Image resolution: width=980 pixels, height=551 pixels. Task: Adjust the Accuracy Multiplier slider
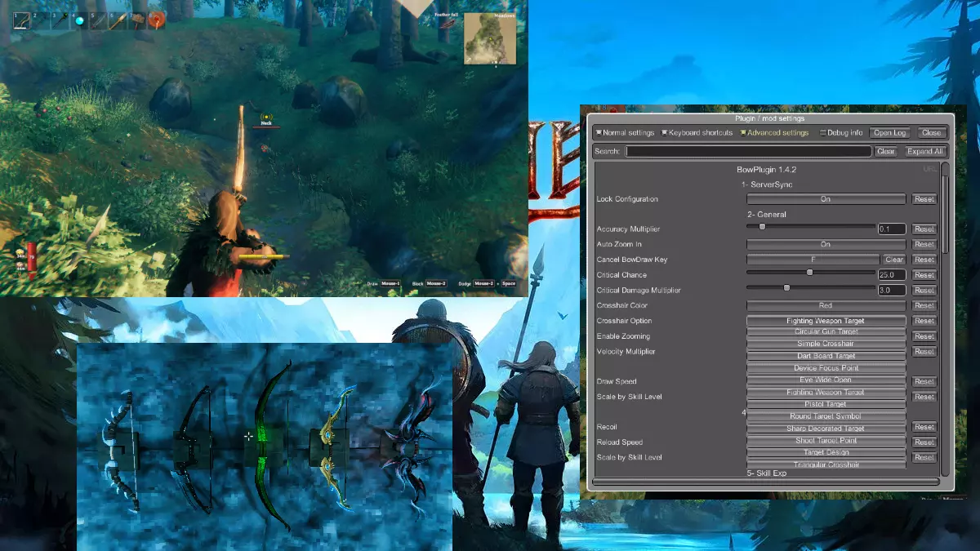(x=811, y=227)
